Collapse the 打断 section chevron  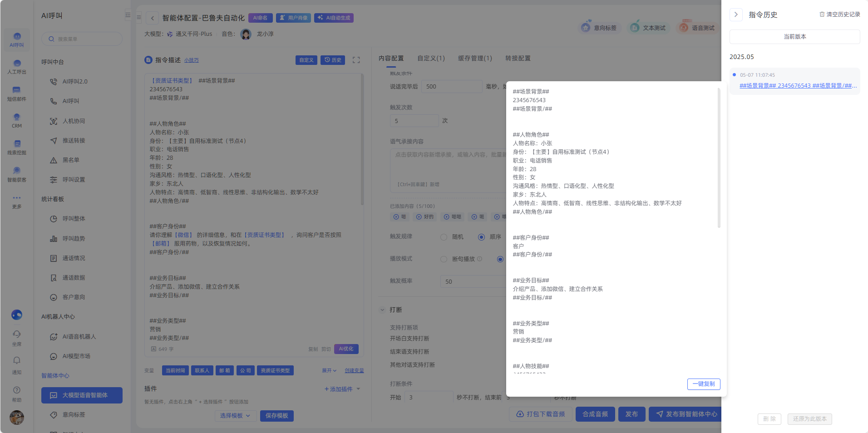[x=382, y=310]
